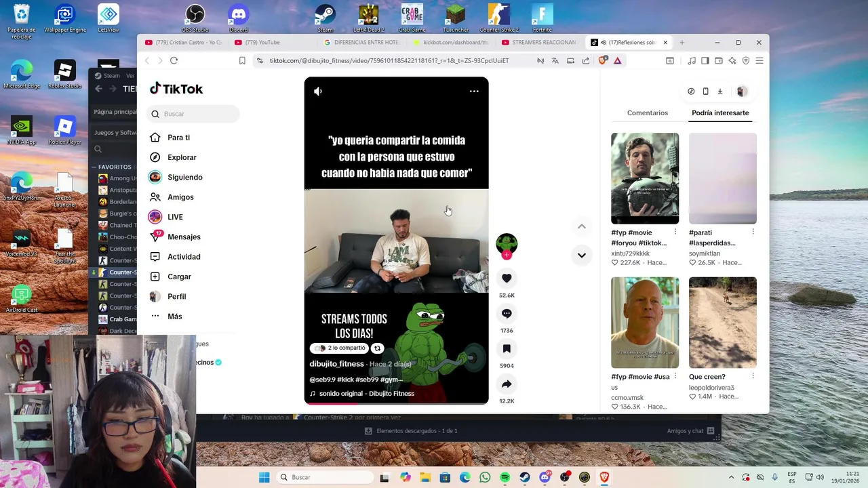This screenshot has width=868, height=488.
Task: Switch to Podría interesarte tab
Action: point(720,113)
